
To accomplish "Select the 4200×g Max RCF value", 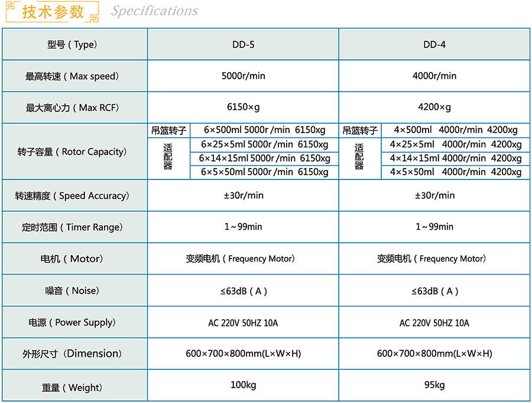I will coord(434,107).
